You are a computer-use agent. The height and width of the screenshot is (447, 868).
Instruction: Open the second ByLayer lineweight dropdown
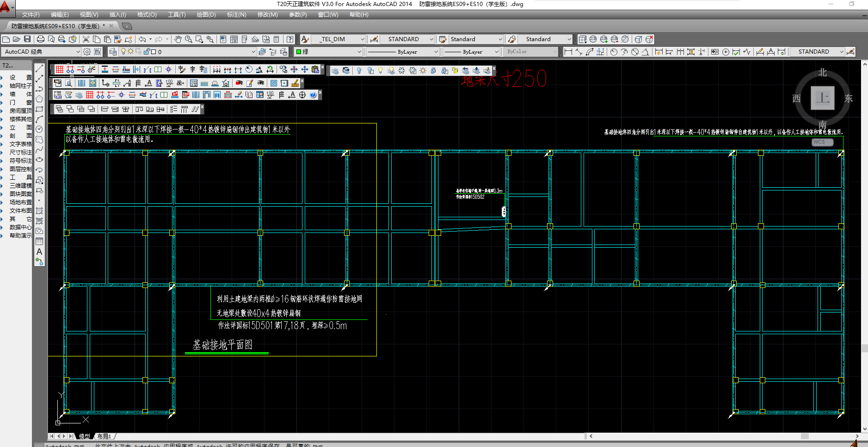pyautogui.click(x=471, y=52)
